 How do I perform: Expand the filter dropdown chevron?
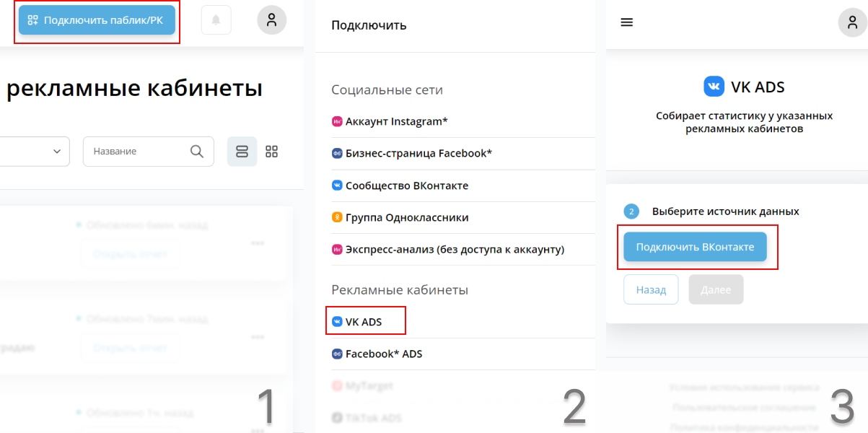pyautogui.click(x=57, y=152)
